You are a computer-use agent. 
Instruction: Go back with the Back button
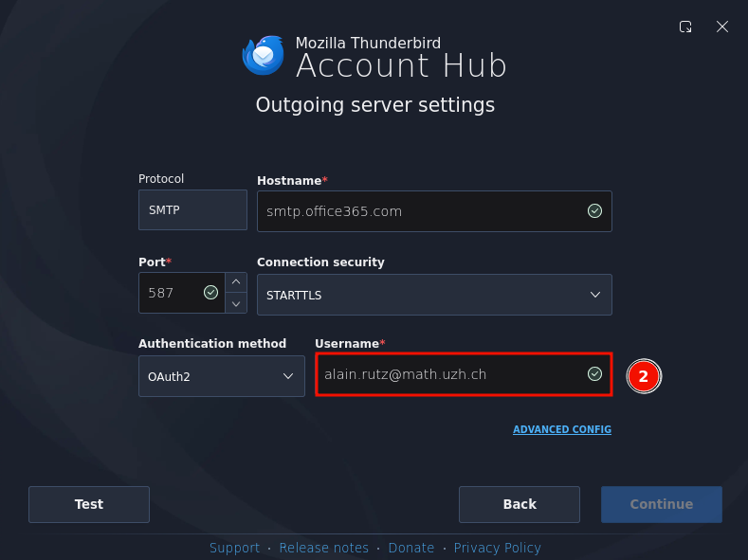click(x=519, y=504)
